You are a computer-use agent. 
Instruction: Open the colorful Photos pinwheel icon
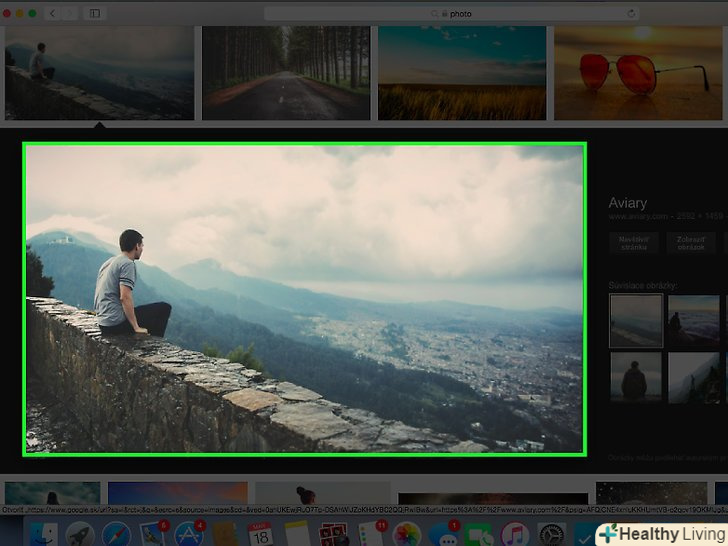click(x=406, y=534)
